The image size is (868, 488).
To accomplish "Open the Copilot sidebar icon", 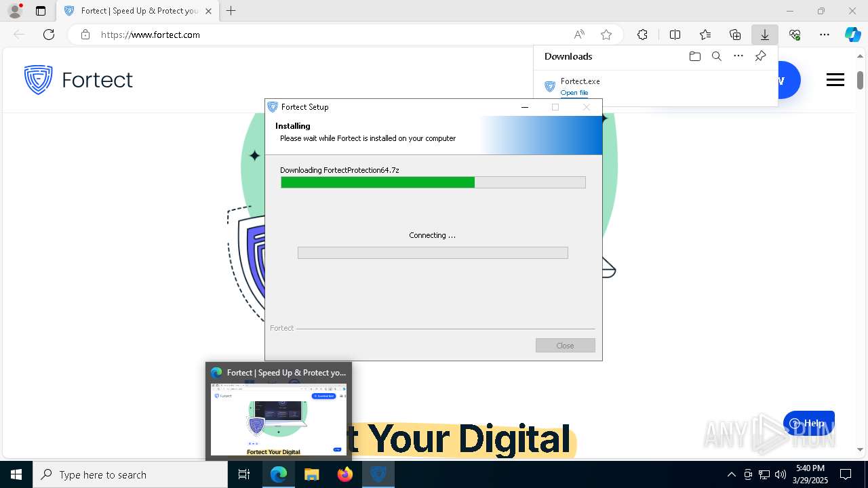I will click(x=852, y=35).
